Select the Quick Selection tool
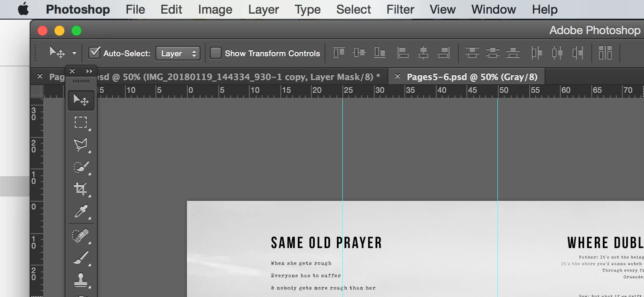The width and height of the screenshot is (644, 297). 81,167
